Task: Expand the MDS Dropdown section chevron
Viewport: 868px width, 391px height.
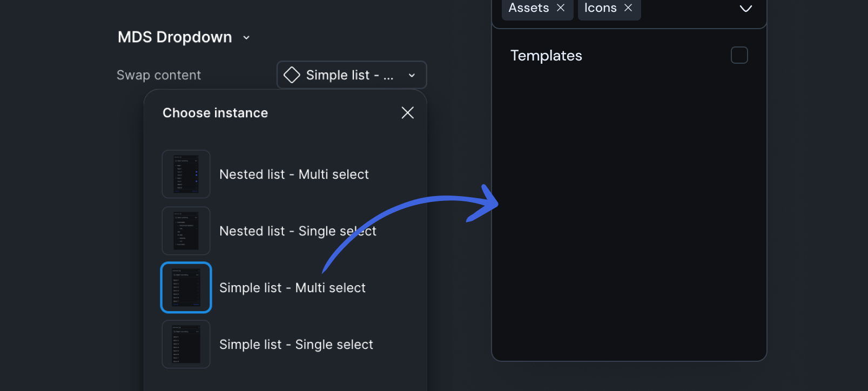Action: (246, 37)
